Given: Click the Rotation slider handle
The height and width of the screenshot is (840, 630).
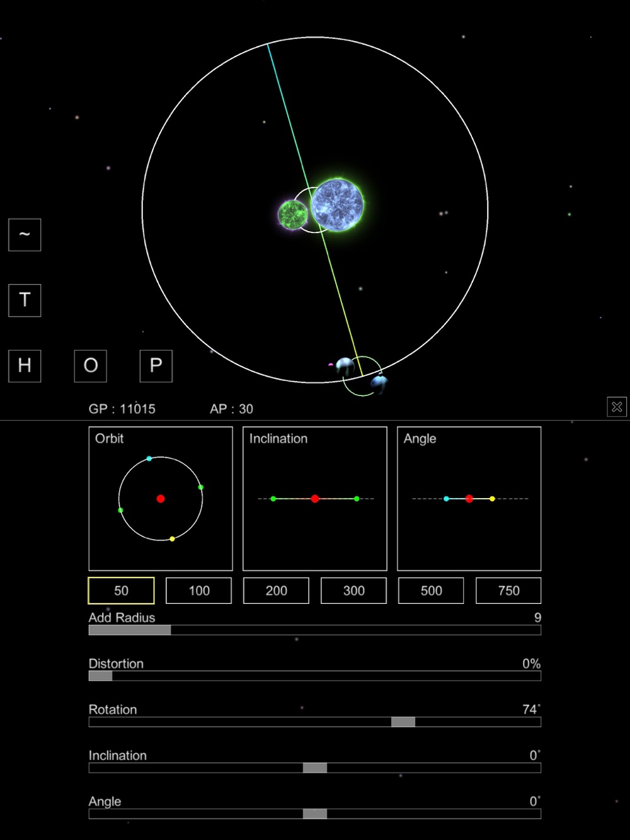Looking at the screenshot, I should click(403, 722).
